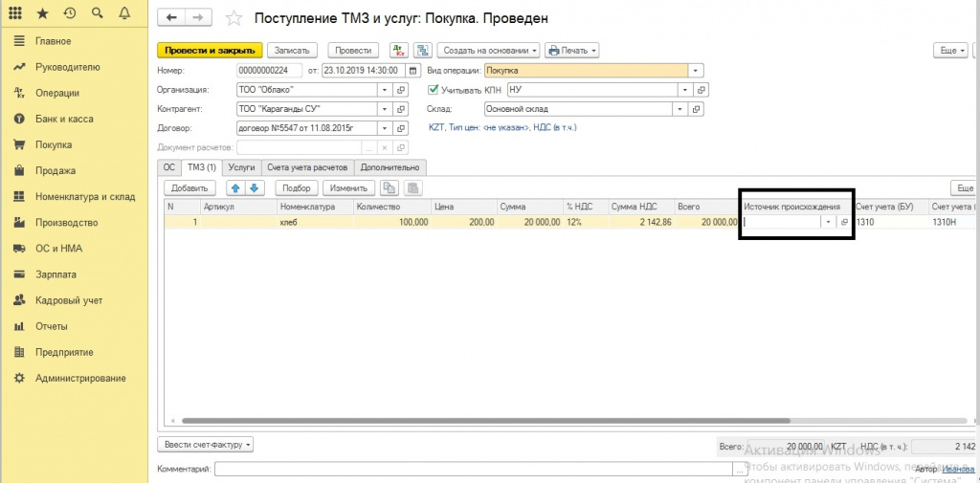Expand the Вид операции dropdown

(x=697, y=71)
